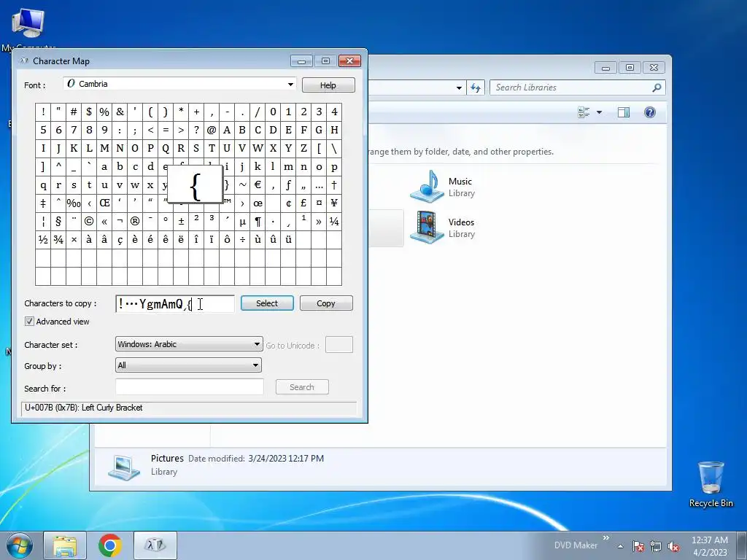Select the dagger † cell

pos(334,184)
